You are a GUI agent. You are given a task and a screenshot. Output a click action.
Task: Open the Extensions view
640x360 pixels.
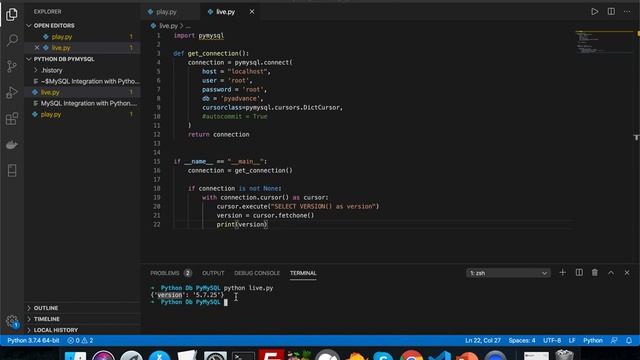coord(12,119)
